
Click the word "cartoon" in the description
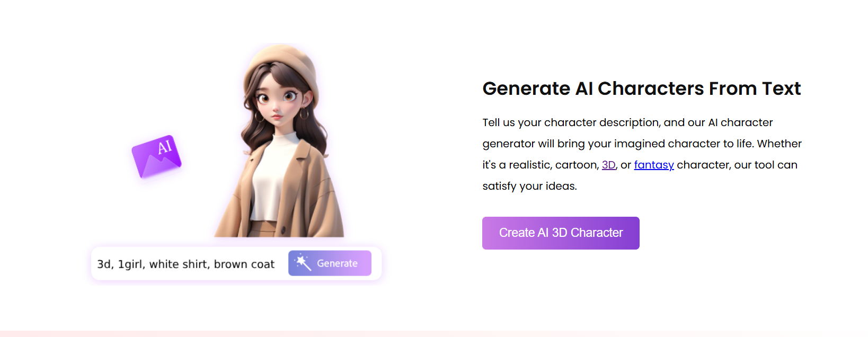pos(577,165)
